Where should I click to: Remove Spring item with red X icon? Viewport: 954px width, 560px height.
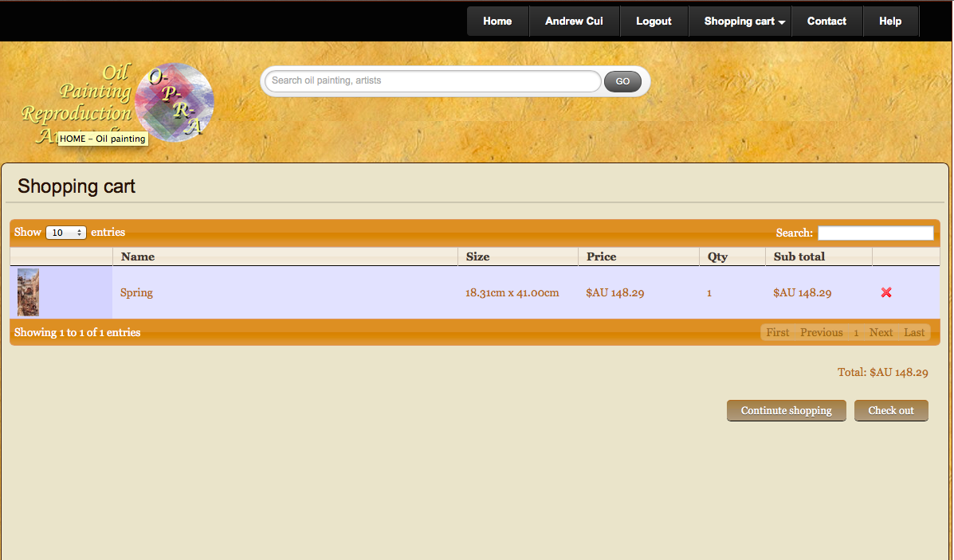click(886, 292)
